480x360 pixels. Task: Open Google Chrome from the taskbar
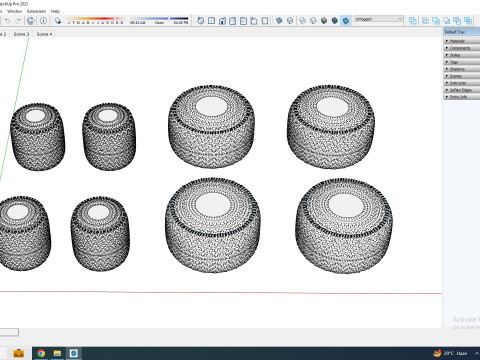41,353
